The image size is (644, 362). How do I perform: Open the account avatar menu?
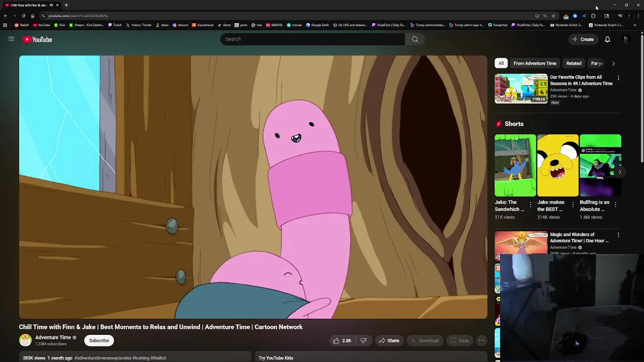coord(626,39)
